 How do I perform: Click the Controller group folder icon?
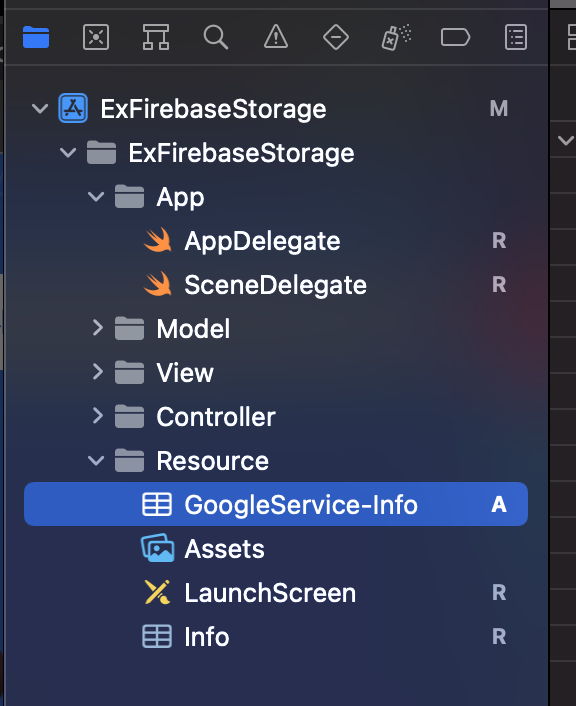129,416
